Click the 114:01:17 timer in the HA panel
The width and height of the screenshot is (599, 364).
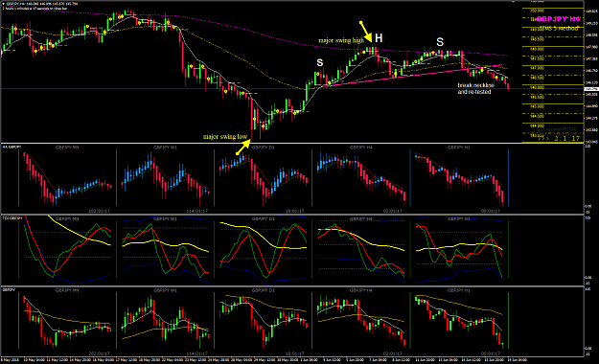196,211
